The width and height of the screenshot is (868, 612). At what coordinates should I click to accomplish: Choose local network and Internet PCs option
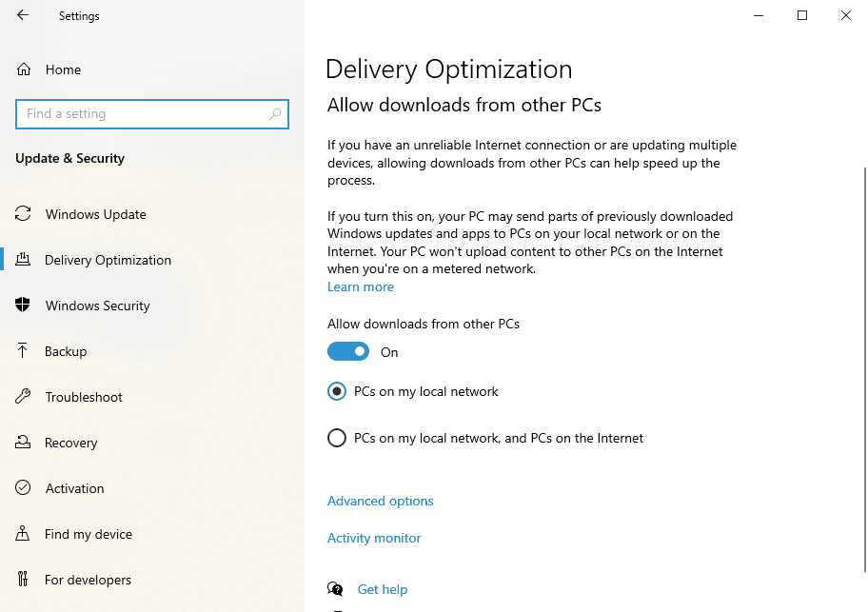pyautogui.click(x=337, y=438)
